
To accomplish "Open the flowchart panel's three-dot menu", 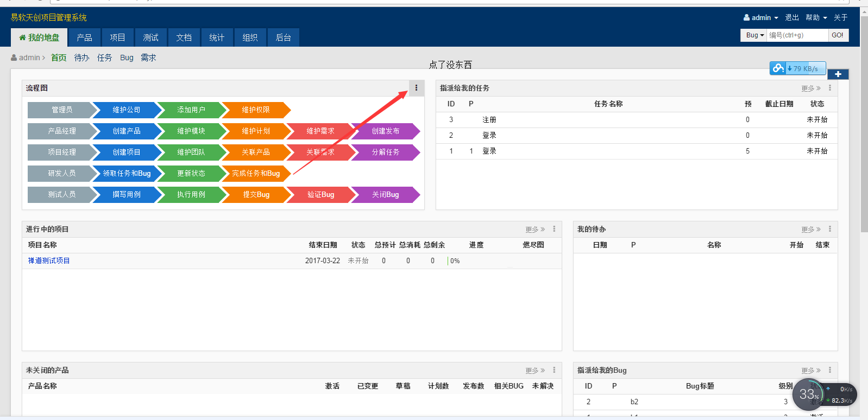I will (416, 88).
